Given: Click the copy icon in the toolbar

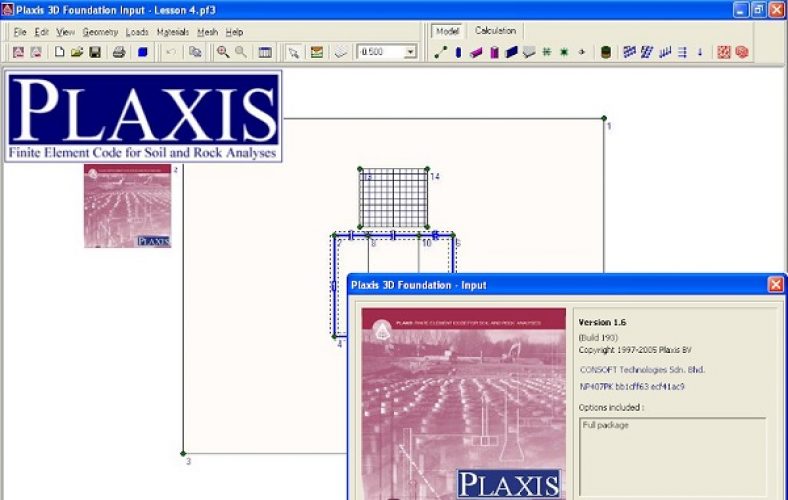Looking at the screenshot, I should pyautogui.click(x=195, y=52).
